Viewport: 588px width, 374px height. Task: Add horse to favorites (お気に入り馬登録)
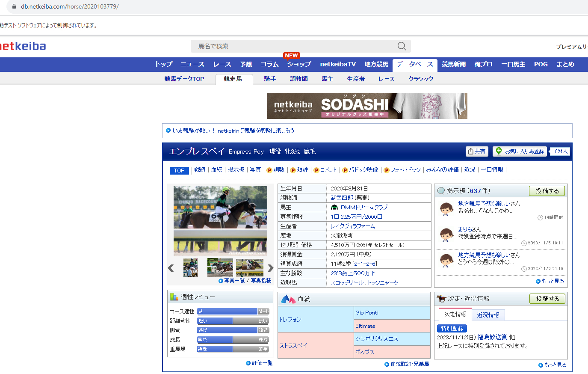[x=520, y=151]
